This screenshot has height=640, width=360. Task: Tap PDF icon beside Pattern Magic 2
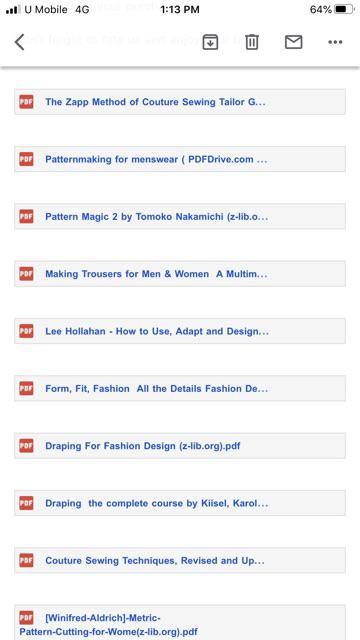(x=27, y=216)
